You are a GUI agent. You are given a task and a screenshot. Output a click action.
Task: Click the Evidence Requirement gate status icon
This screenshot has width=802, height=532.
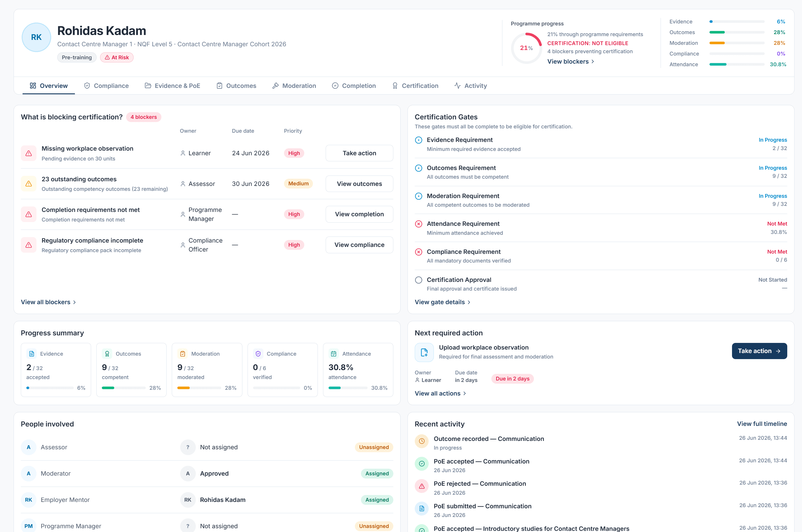418,140
